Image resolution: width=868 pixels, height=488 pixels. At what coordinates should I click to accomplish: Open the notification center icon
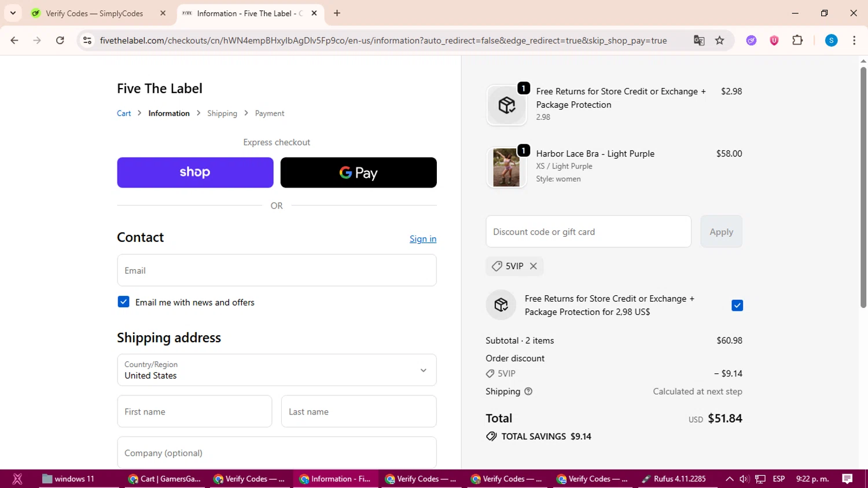[848, 479]
